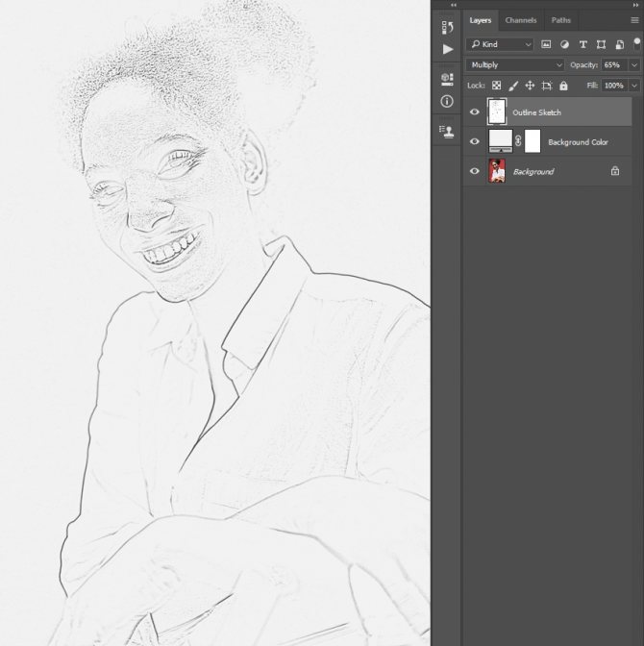644x646 pixels.
Task: Open the Kind filter type dropdown
Action: click(x=500, y=44)
